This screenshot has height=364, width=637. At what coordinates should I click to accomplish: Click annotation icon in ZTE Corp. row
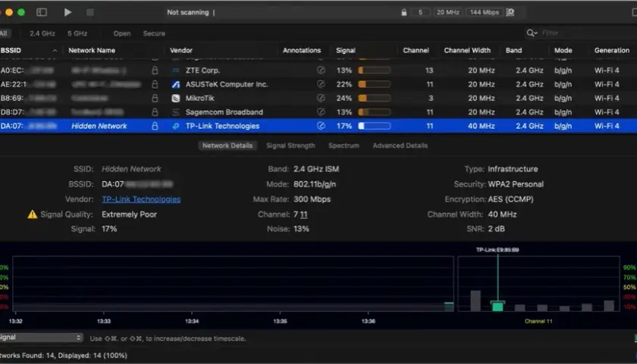coord(321,71)
